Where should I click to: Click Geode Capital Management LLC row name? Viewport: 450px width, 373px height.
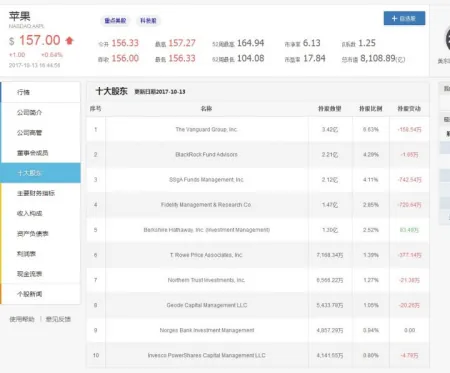[x=207, y=305]
